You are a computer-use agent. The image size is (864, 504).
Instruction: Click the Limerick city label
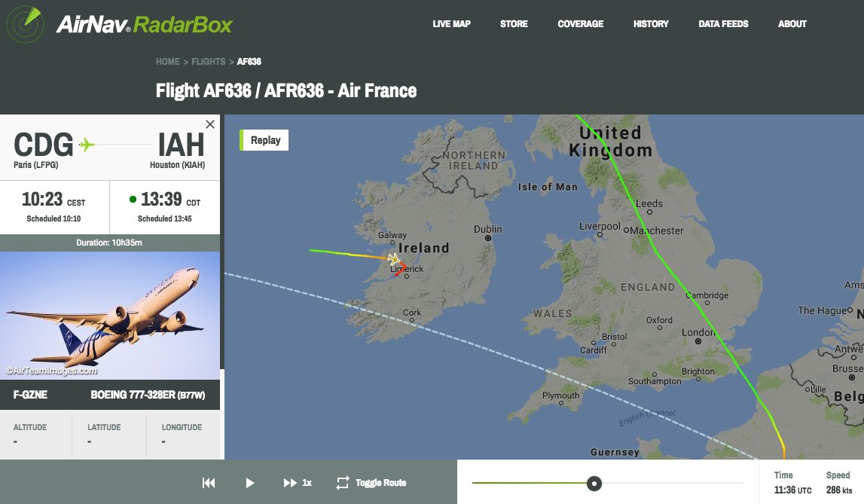click(x=407, y=269)
